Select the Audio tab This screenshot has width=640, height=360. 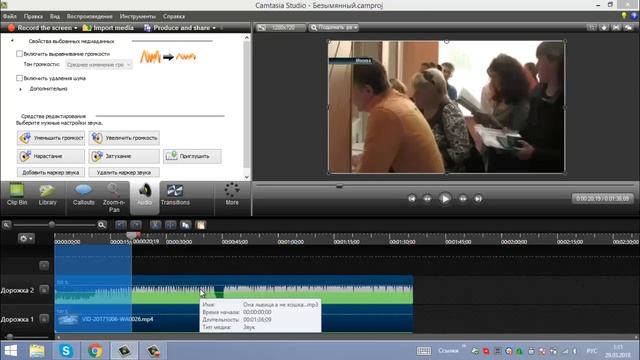coord(144,198)
